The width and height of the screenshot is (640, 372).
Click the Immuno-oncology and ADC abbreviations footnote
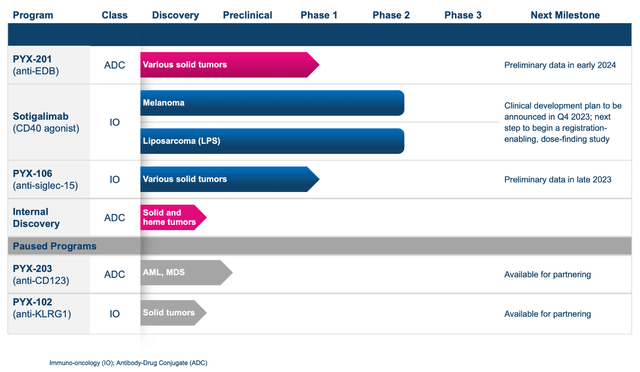click(128, 363)
